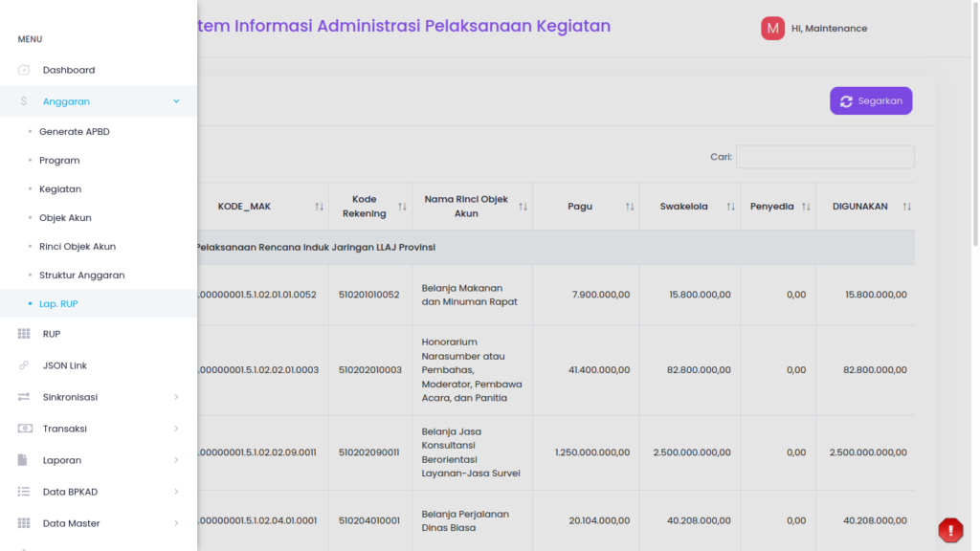
Task: Click the red alert icon at bottom right
Action: click(950, 530)
